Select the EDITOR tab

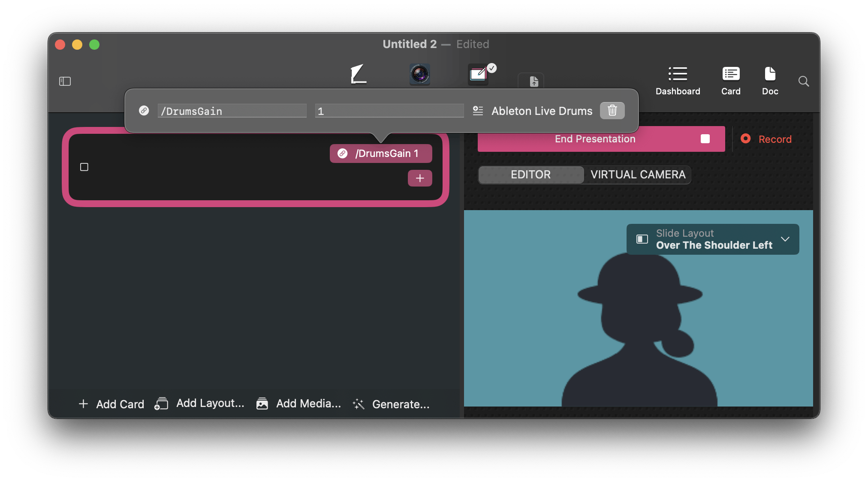pos(530,175)
